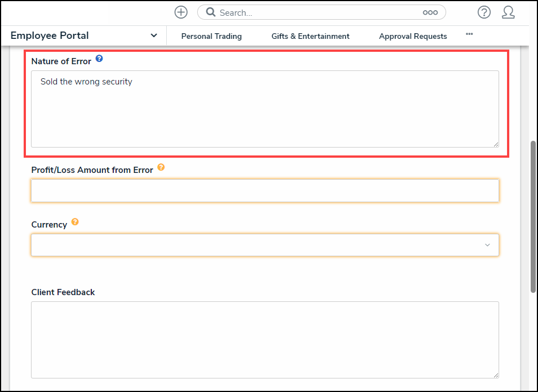Switch to the Personal Trading tab
This screenshot has width=538, height=392.
point(211,36)
